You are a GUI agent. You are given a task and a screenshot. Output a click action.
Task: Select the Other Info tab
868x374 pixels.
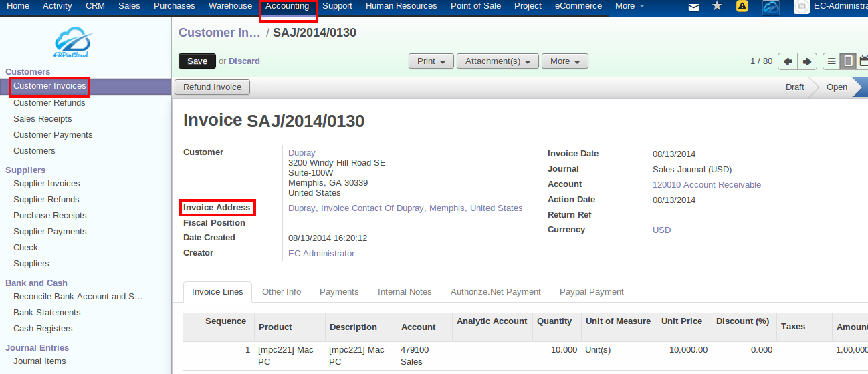(x=281, y=292)
